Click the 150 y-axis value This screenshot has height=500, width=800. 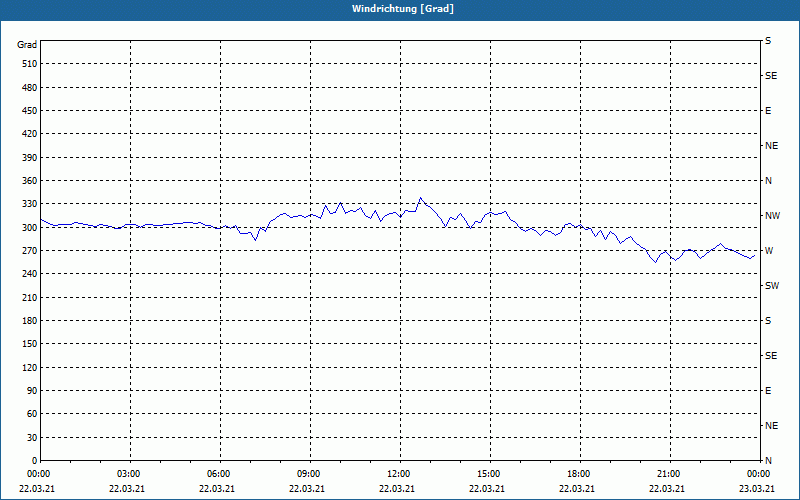(x=30, y=344)
